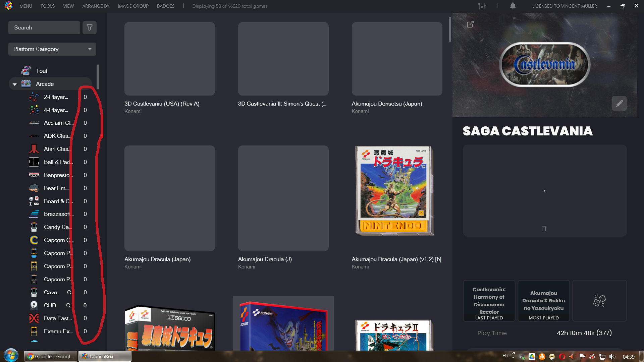Screen dimensions: 644x362
Task: Select the Candy Cab icon
Action: [x=34, y=227]
